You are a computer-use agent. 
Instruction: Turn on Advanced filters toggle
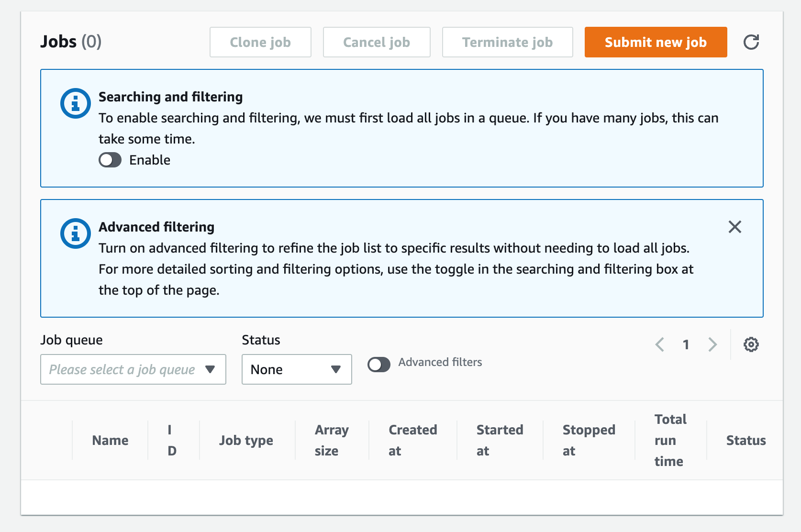pos(379,365)
